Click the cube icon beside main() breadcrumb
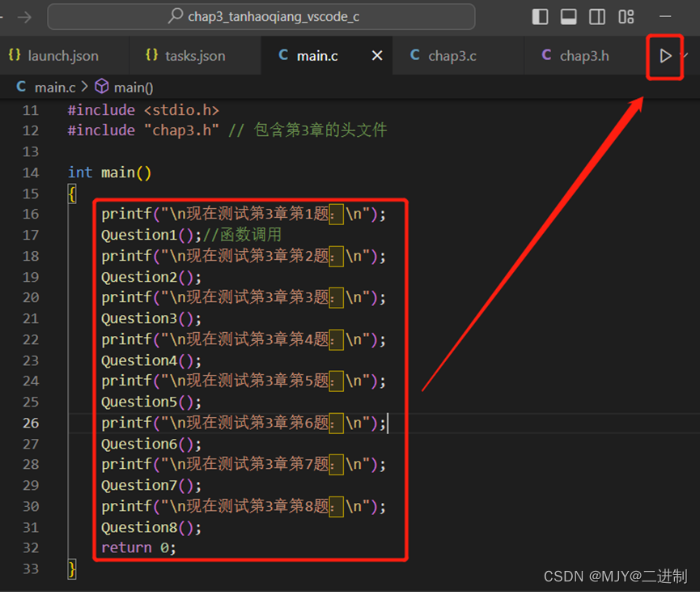Viewport: 700px width, 592px height. [102, 86]
